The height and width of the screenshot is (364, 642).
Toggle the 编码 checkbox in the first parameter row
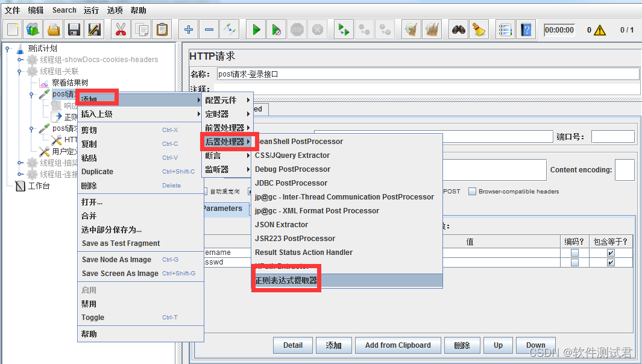click(x=575, y=253)
